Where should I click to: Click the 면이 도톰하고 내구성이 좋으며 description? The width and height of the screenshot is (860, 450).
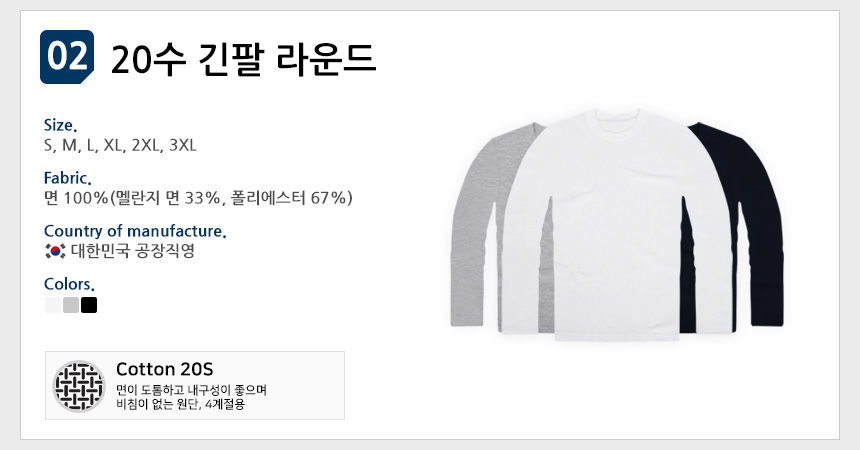tap(191, 390)
